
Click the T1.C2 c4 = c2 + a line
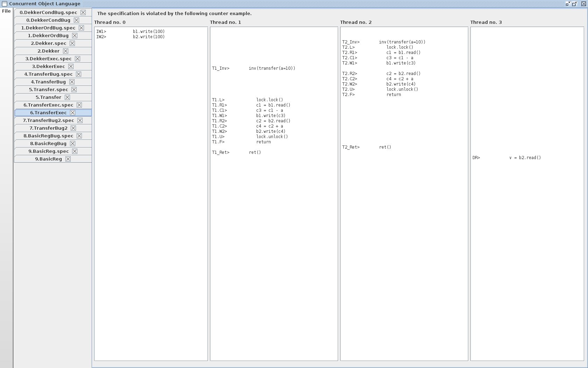click(247, 126)
